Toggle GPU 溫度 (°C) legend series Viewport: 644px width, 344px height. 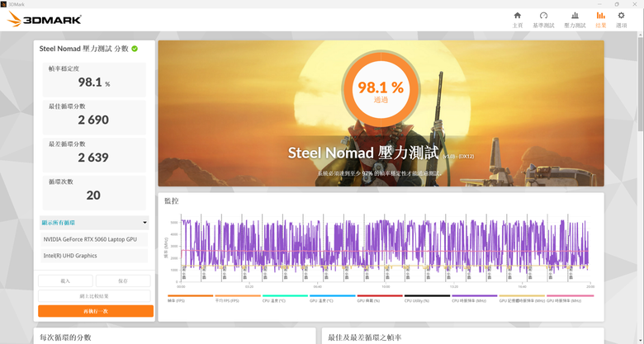tap(332, 299)
